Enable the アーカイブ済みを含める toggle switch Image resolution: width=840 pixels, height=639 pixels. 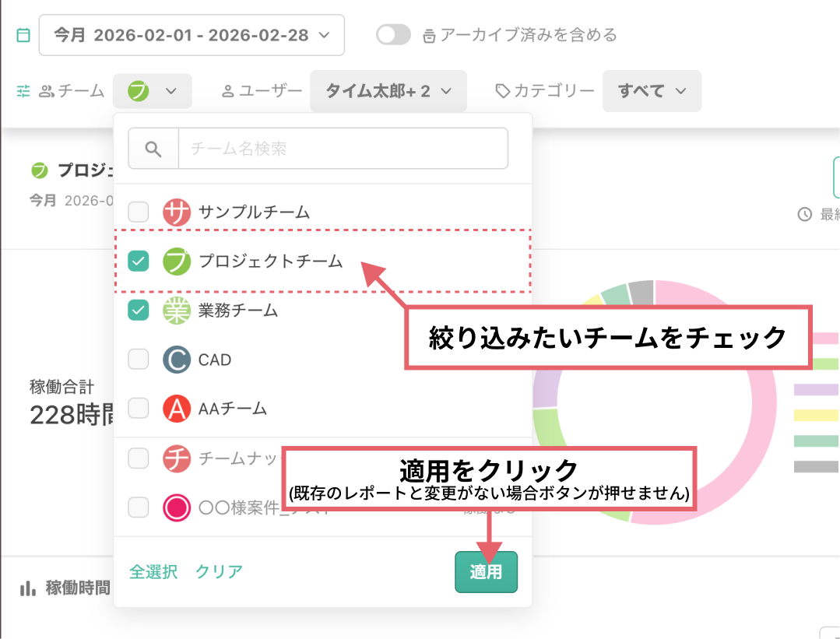393,34
